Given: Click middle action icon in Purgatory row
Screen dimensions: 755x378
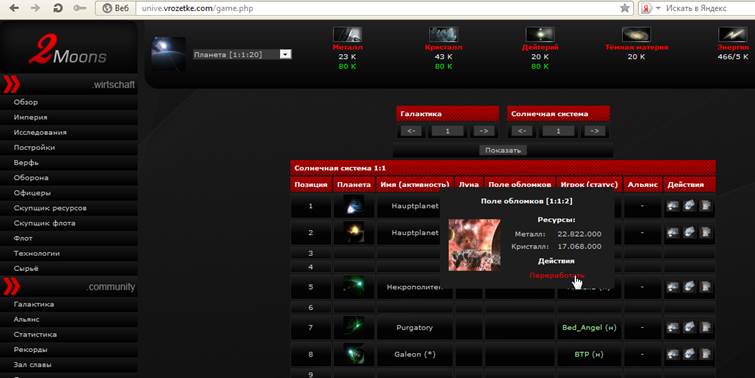Looking at the screenshot, I should coord(689,327).
